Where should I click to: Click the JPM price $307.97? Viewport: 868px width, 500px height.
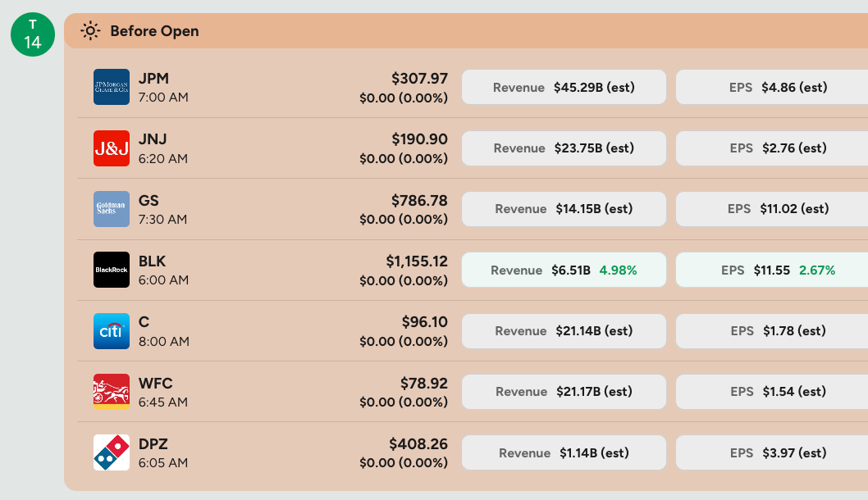coord(419,79)
